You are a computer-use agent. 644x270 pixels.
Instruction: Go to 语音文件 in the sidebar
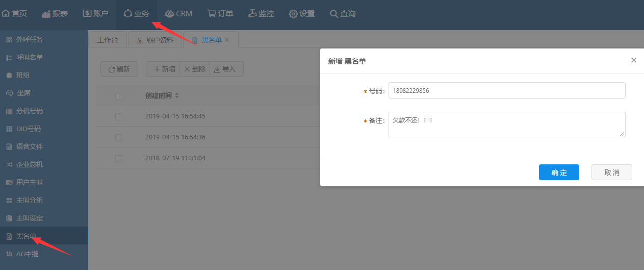[x=29, y=146]
